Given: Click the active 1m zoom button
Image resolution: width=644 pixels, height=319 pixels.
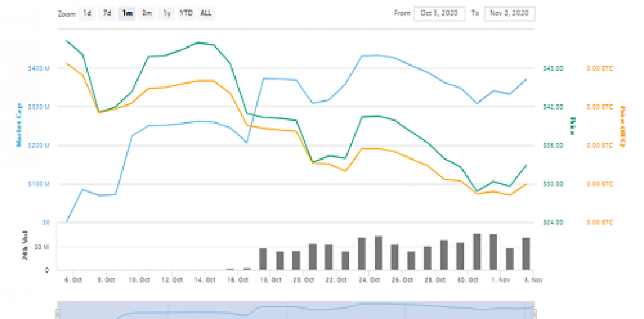Looking at the screenshot, I should click(127, 13).
